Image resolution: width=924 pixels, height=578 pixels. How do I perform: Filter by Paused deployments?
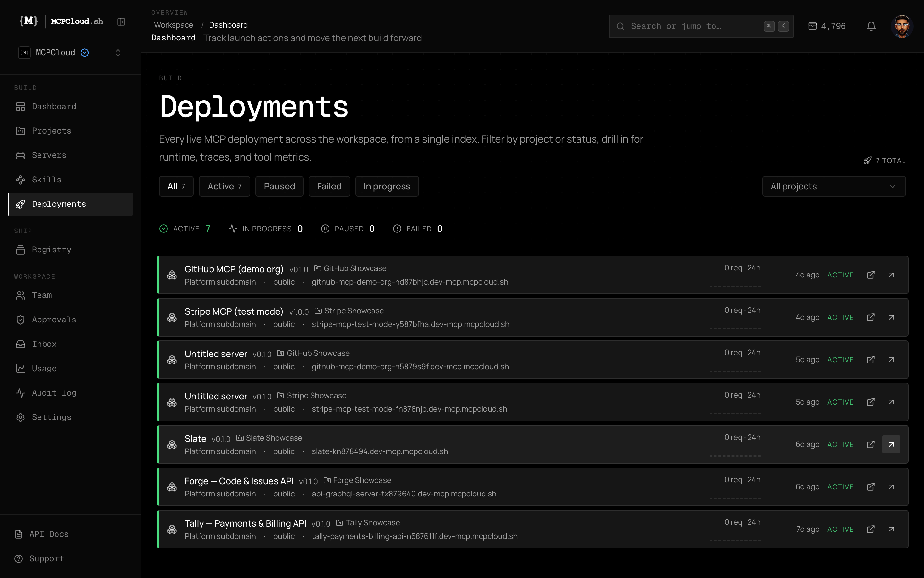pos(279,186)
